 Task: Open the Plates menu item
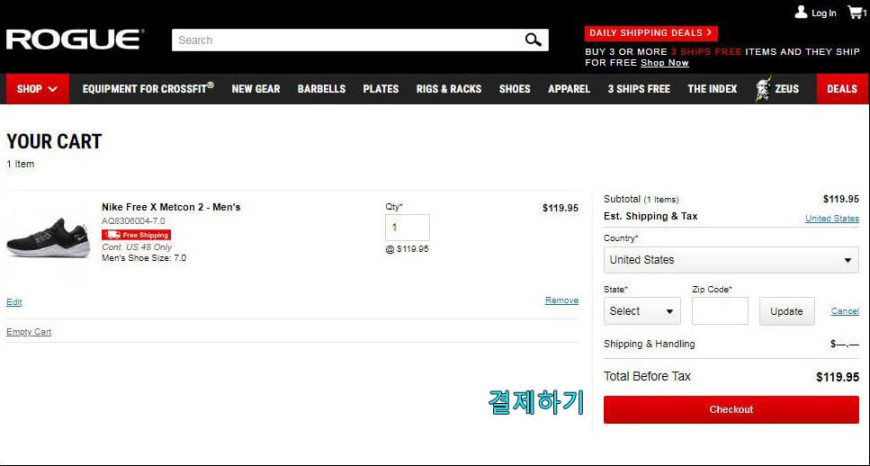point(381,89)
